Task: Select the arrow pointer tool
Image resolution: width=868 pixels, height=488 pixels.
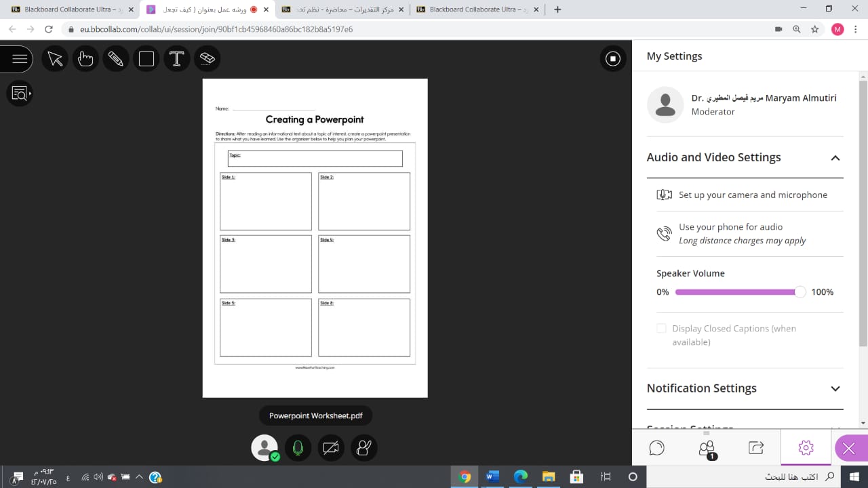Action: 55,59
